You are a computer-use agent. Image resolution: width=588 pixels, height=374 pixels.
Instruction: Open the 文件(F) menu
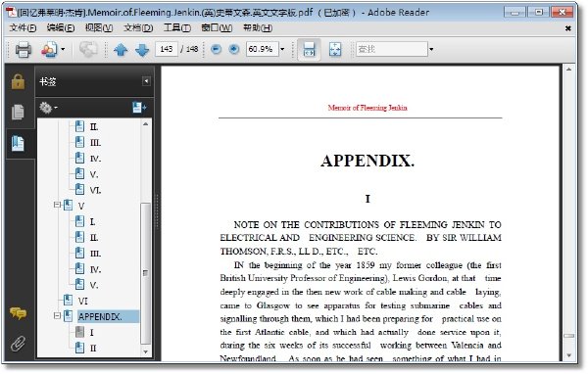23,28
